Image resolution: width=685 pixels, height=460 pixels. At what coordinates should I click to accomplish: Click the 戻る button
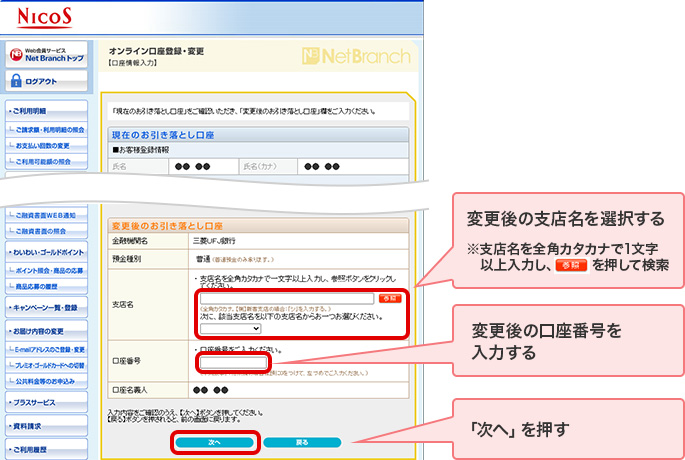tap(302, 443)
